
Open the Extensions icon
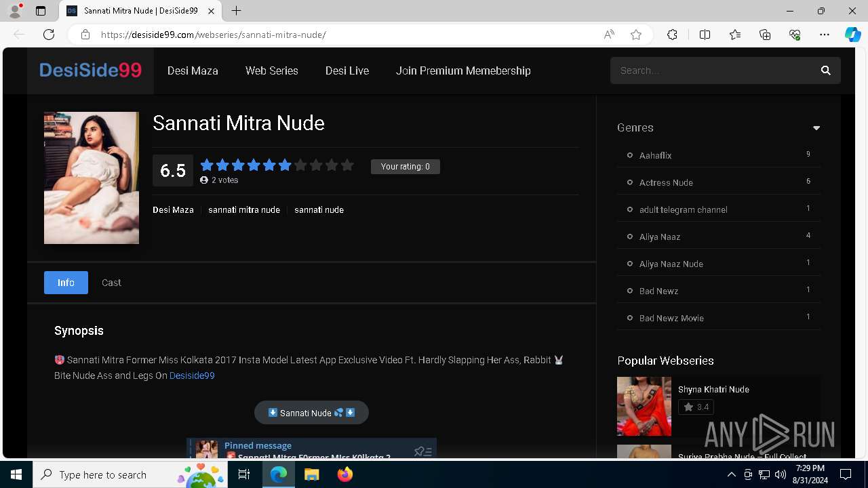(672, 35)
